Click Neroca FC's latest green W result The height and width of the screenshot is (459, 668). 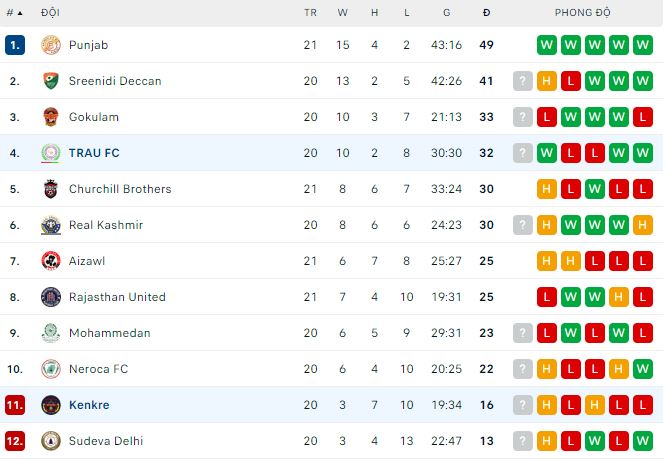(643, 369)
